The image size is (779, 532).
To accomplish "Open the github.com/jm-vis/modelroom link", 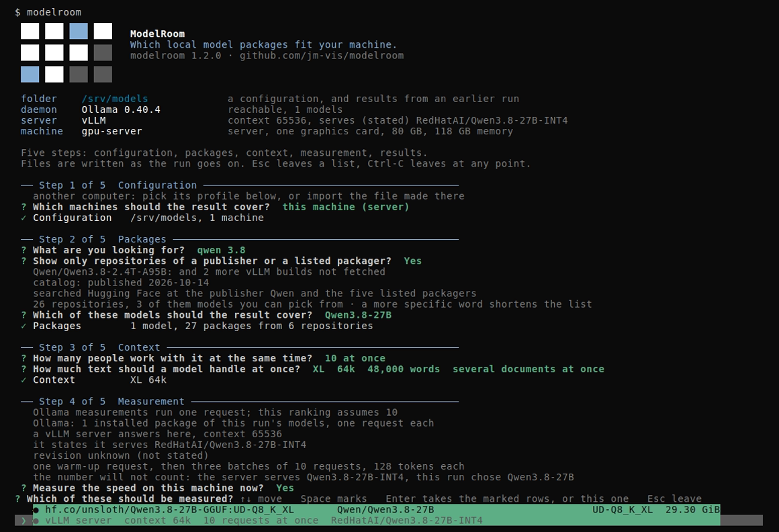I will tap(322, 56).
